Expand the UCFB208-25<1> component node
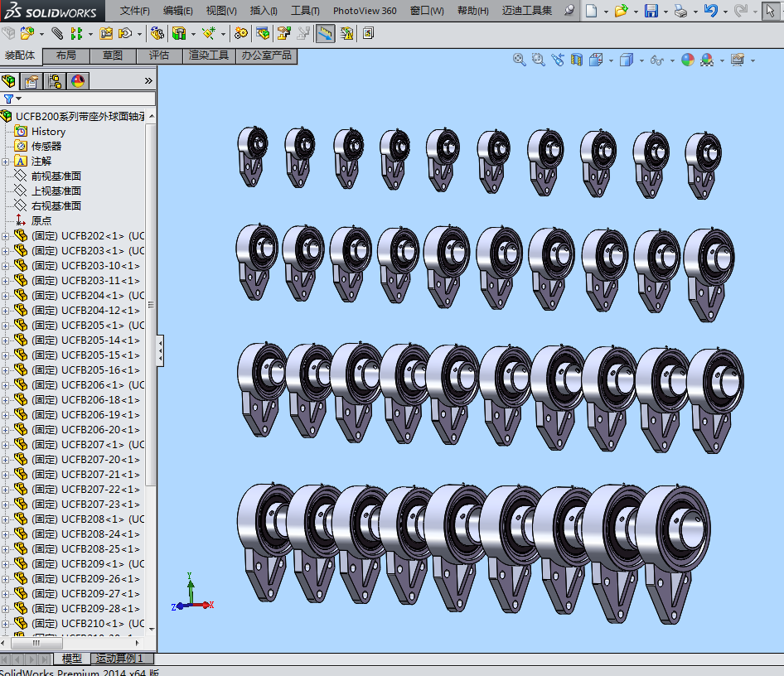 (x=5, y=549)
